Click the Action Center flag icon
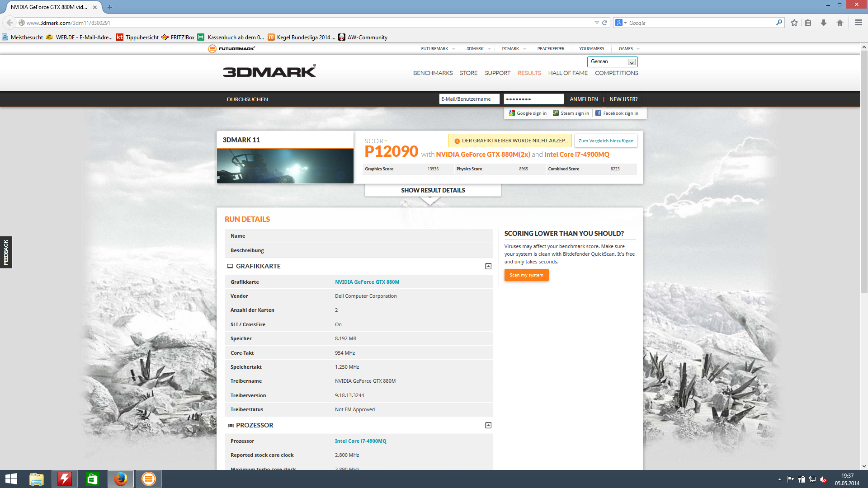The width and height of the screenshot is (868, 488). [x=790, y=479]
